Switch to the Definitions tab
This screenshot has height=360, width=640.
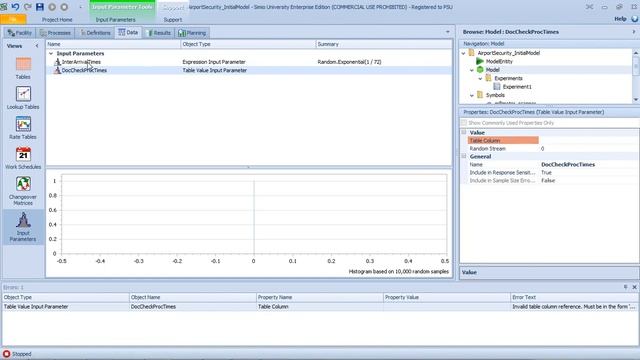[95, 33]
